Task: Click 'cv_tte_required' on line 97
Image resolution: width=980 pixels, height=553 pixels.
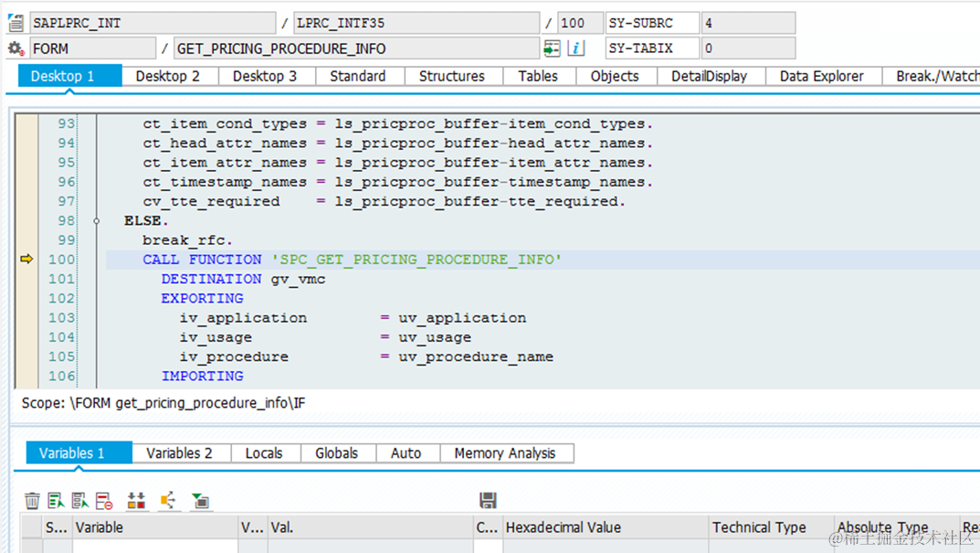Action: 211,201
